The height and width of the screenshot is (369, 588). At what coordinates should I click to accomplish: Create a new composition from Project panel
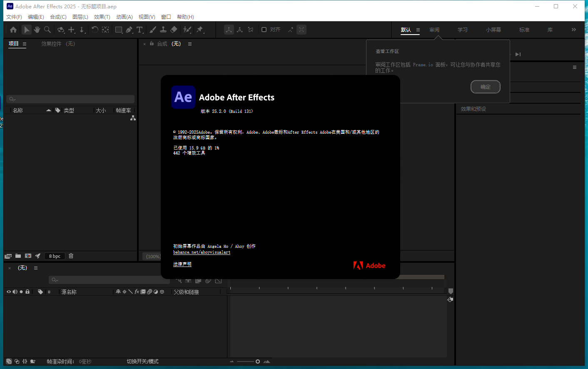click(x=28, y=256)
